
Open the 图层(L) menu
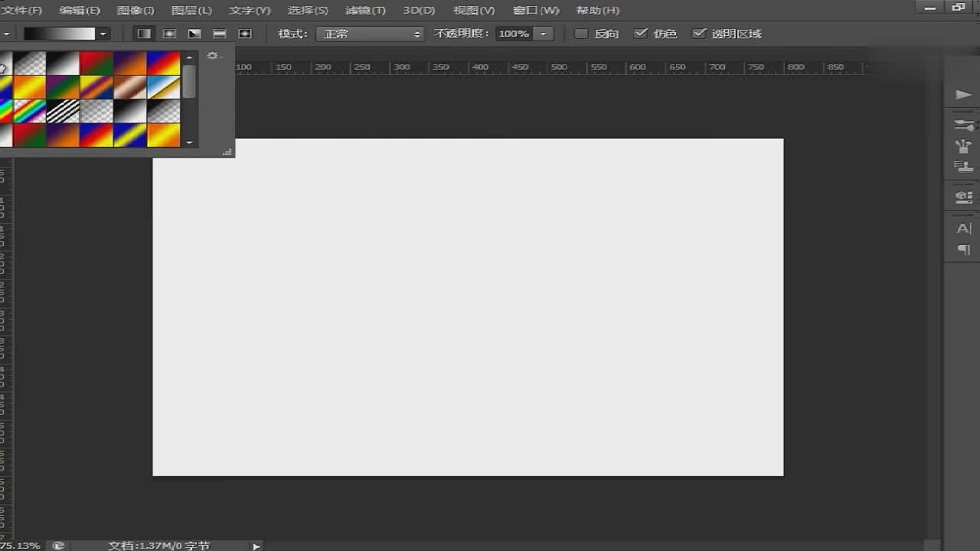click(191, 11)
